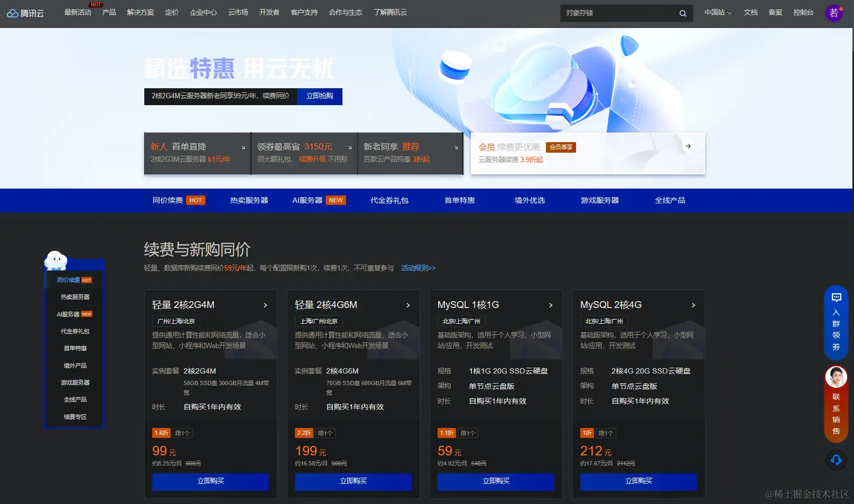Screen dimensions: 854x504
Task: Buy the 212元 MySQL 2核4G plan
Action: 638,481
